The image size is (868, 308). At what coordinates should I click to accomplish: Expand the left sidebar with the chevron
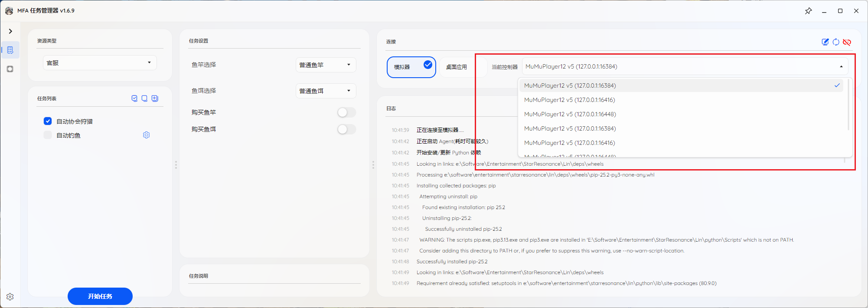[x=10, y=31]
